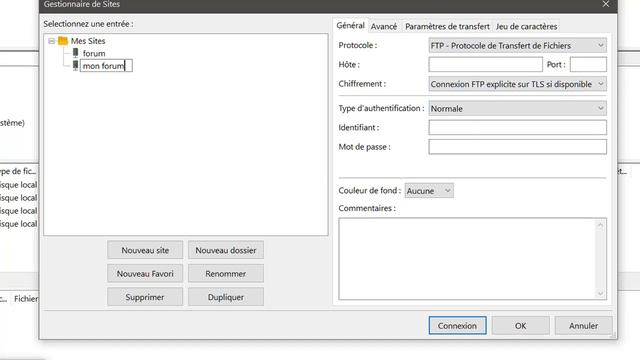
Task: Open the Avancé tab
Action: click(x=384, y=27)
